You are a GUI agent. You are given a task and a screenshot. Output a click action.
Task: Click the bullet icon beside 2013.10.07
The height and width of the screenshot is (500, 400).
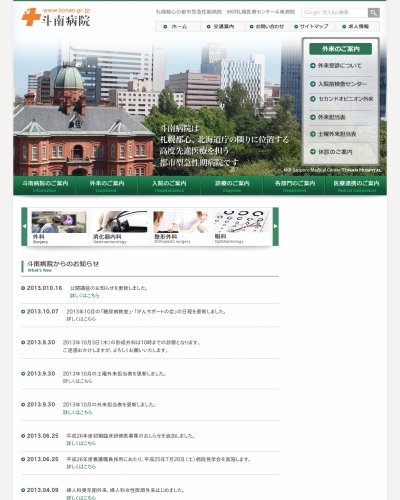(23, 312)
